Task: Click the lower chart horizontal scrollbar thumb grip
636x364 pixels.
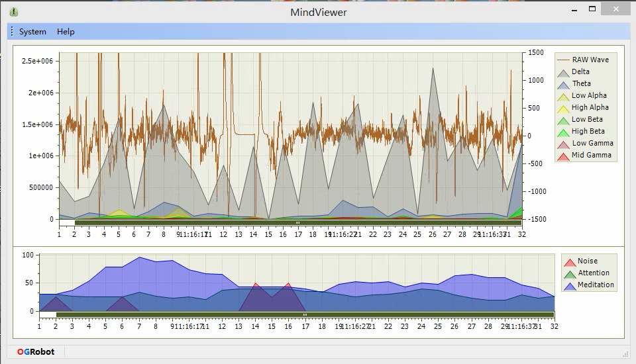Action: (x=305, y=314)
